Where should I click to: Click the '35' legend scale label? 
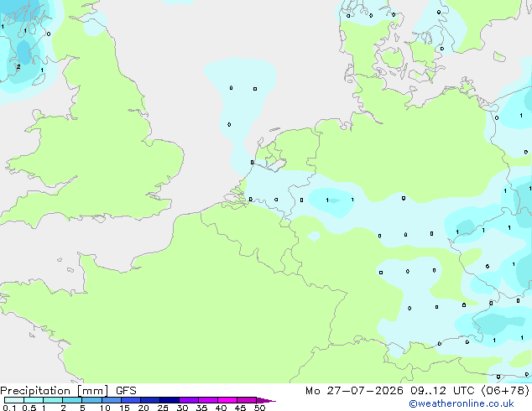(x=201, y=408)
